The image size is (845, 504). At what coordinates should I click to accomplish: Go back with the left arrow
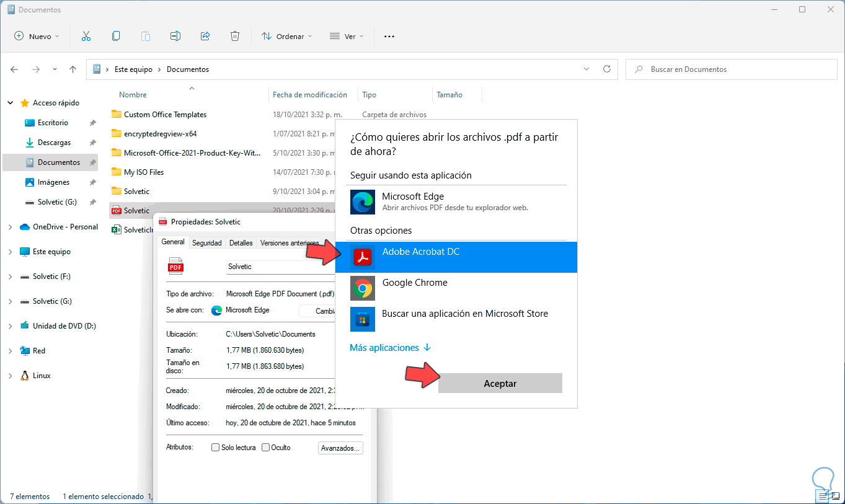click(15, 69)
